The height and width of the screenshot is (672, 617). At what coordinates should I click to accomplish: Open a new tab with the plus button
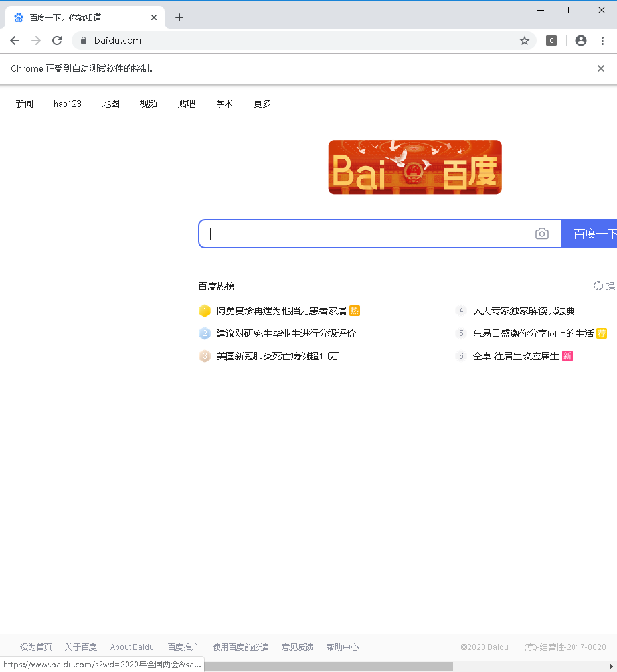(x=179, y=17)
